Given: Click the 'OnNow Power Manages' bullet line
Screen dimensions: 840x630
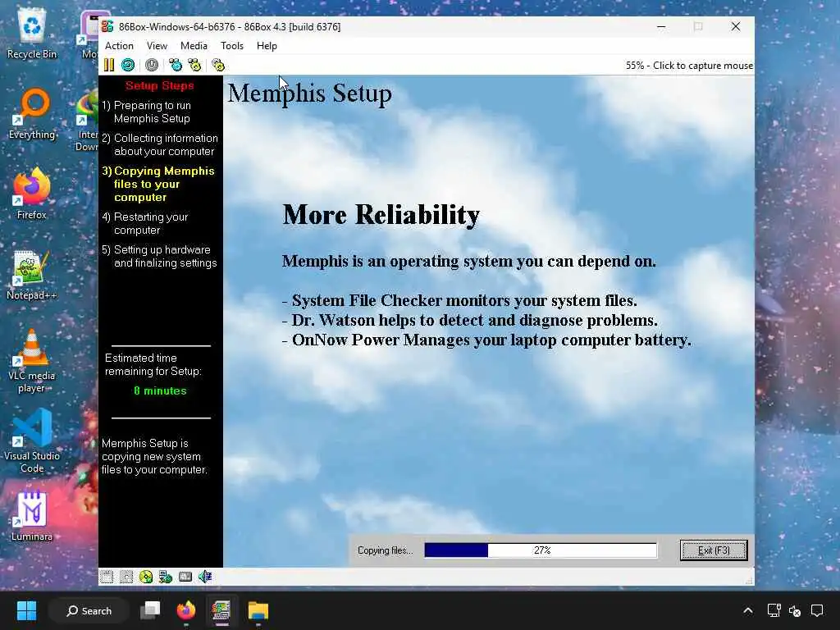Looking at the screenshot, I should (x=486, y=340).
